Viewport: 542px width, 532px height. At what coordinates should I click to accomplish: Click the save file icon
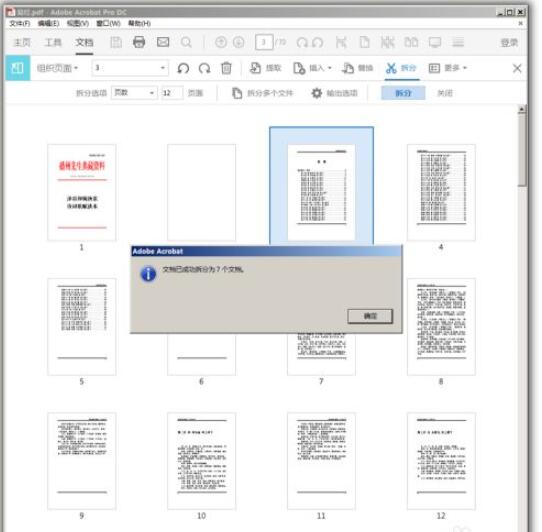click(116, 43)
